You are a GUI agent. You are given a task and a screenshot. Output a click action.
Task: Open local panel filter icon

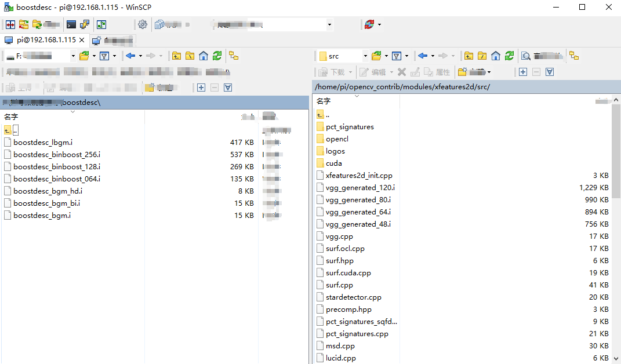(x=104, y=56)
